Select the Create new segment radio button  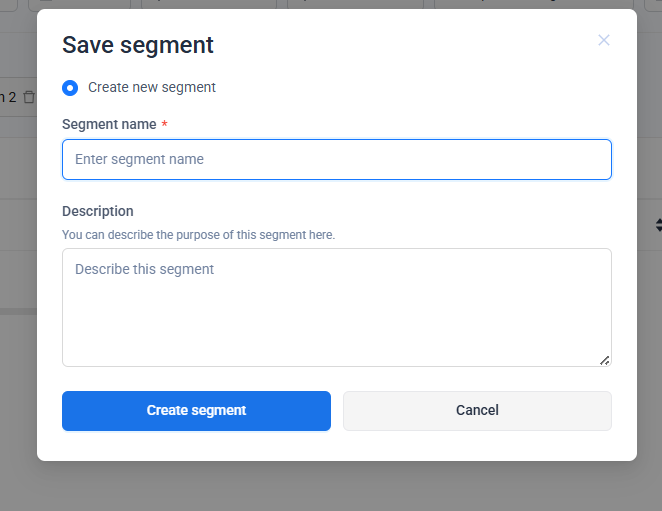point(70,88)
